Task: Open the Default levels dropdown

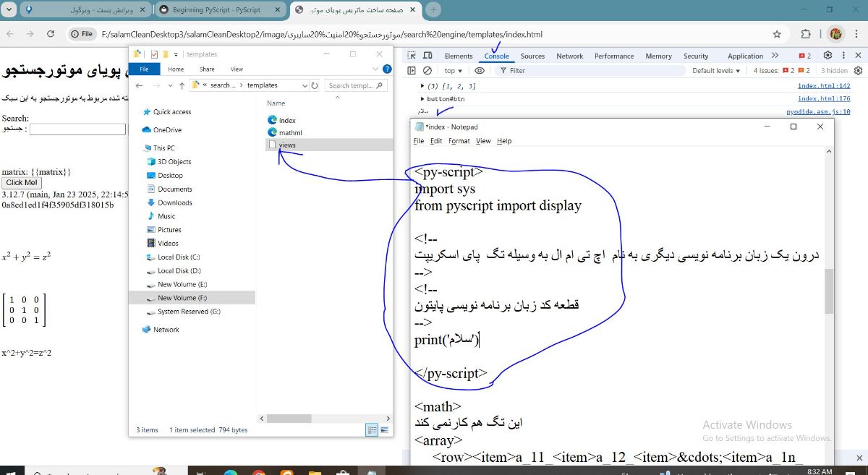Action: tap(715, 70)
